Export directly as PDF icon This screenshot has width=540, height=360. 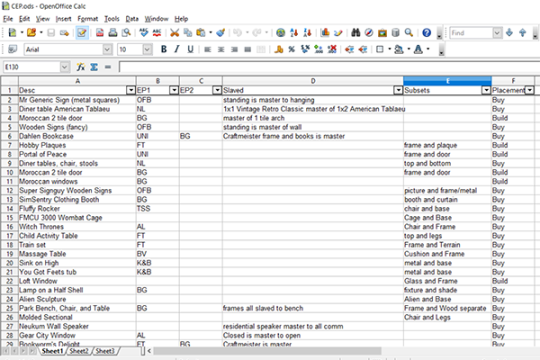point(100,33)
